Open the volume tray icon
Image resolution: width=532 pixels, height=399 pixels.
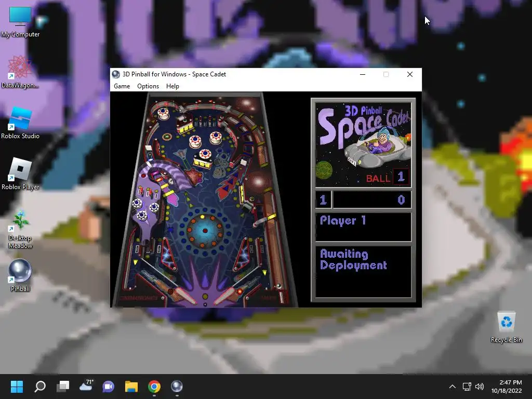pos(479,387)
